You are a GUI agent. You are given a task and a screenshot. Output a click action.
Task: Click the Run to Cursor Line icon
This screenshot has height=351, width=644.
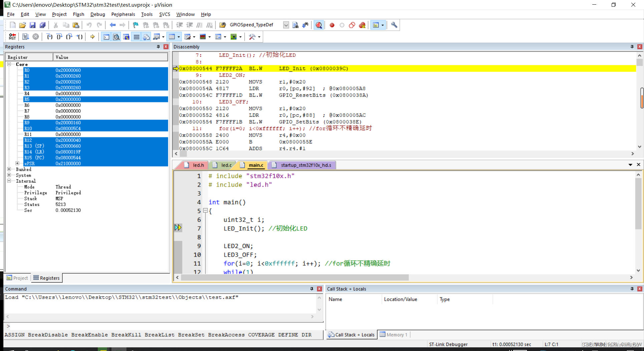pos(79,37)
